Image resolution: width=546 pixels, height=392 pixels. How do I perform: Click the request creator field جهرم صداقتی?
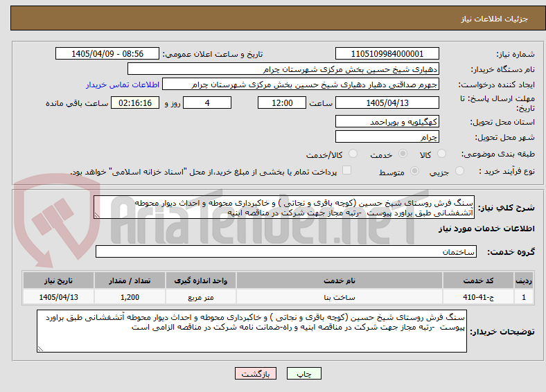point(301,84)
